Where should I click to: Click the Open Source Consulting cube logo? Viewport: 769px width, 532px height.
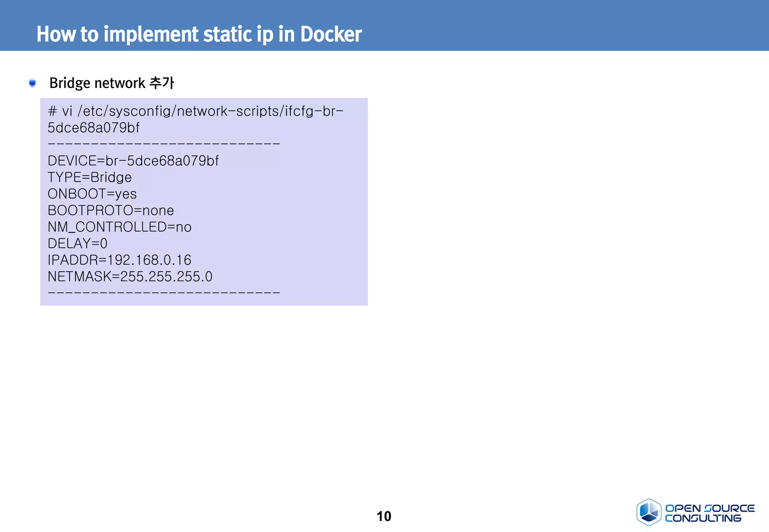pyautogui.click(x=648, y=512)
